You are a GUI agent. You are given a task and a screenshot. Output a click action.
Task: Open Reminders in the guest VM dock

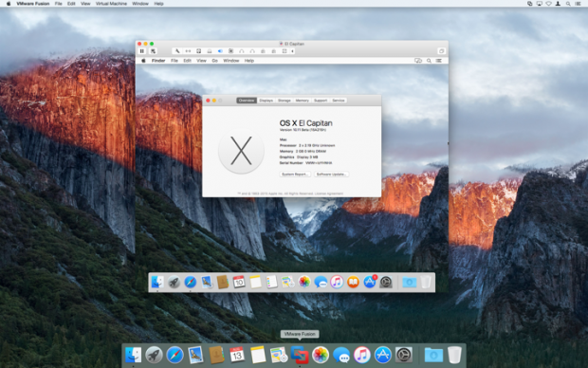pyautogui.click(x=271, y=282)
